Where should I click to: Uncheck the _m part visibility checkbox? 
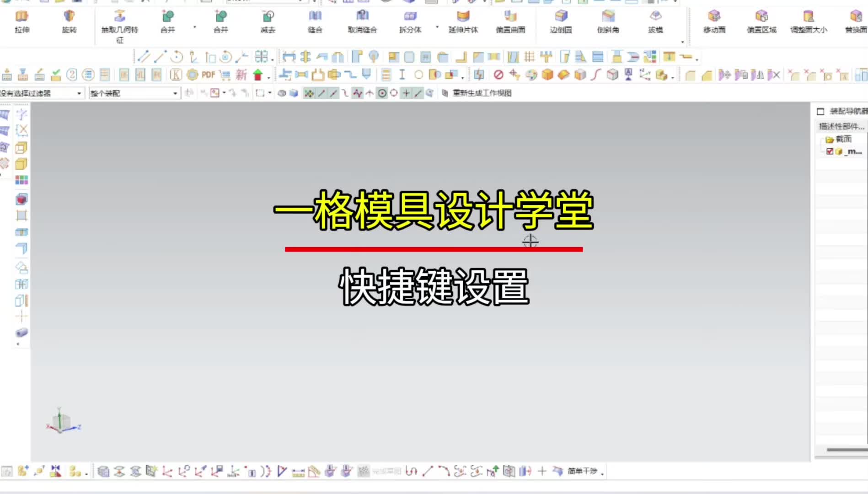pyautogui.click(x=830, y=151)
